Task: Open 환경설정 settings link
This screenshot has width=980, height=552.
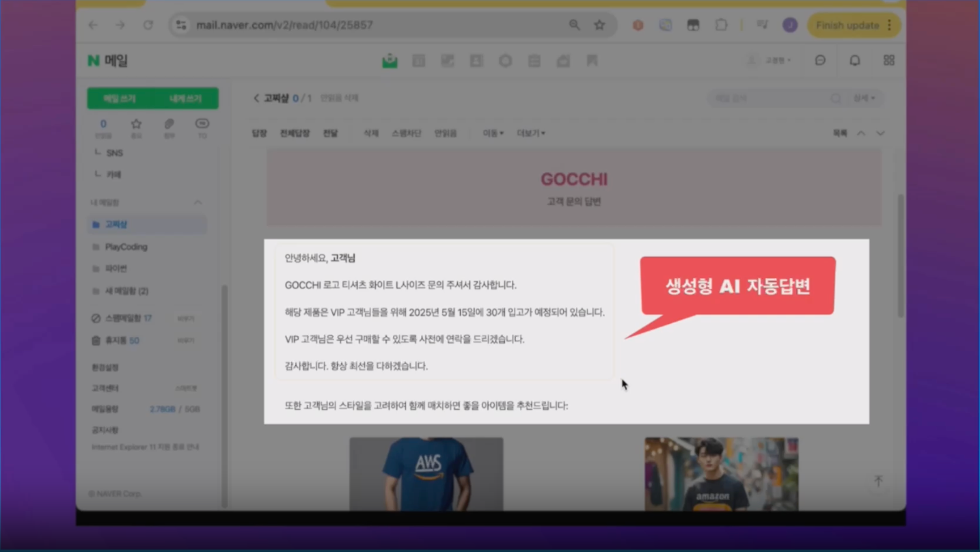Action: (x=105, y=368)
